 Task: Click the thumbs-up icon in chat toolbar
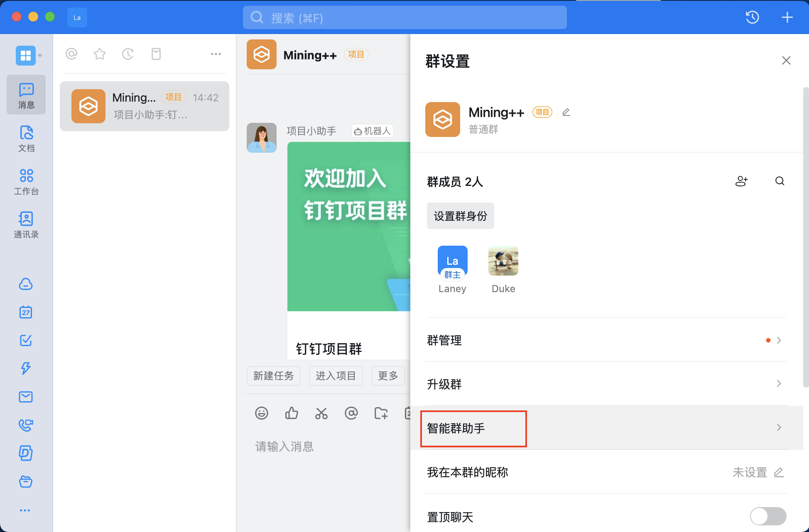tap(292, 413)
